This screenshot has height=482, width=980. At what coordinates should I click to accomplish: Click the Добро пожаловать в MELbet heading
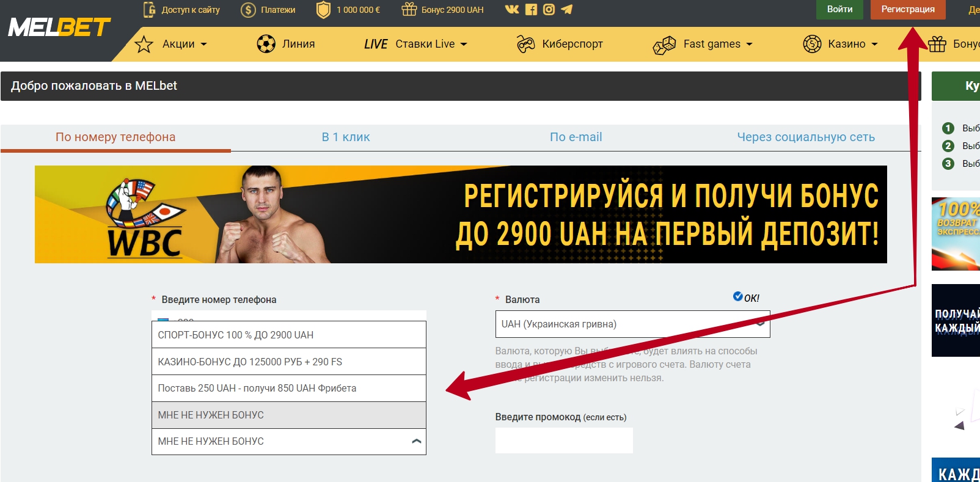click(94, 86)
